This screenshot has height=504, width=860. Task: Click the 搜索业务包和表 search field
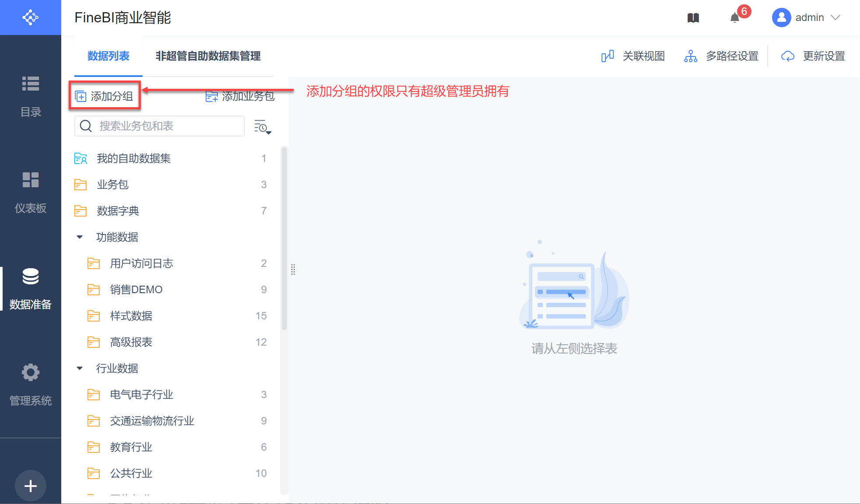point(166,126)
